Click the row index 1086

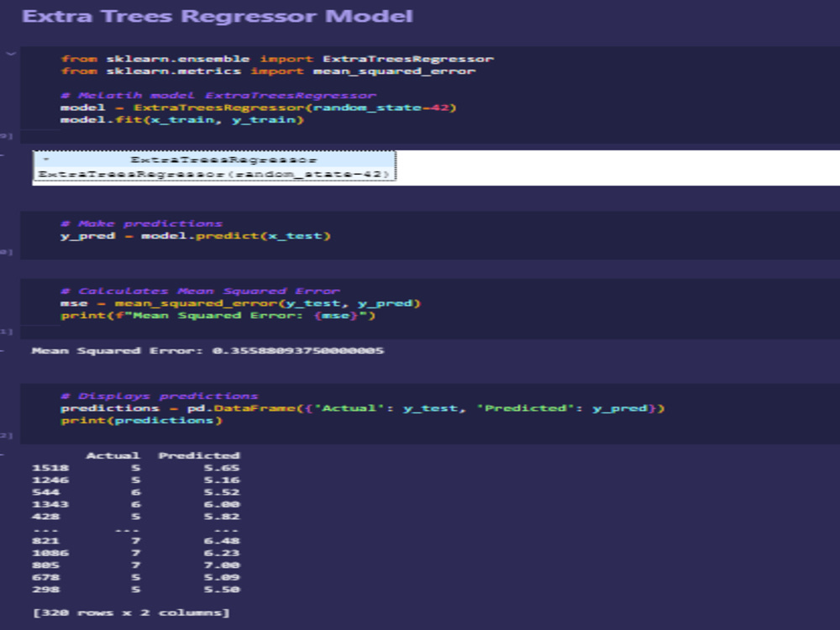(x=50, y=553)
